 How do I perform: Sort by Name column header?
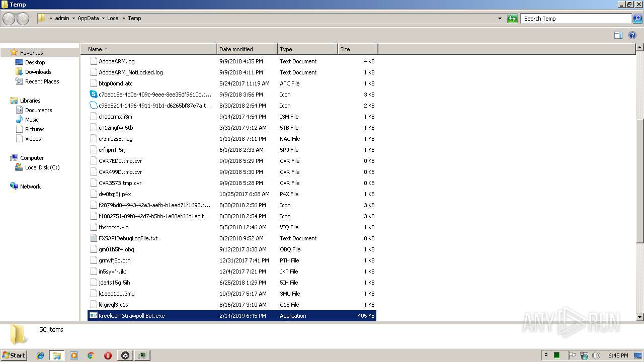point(149,49)
